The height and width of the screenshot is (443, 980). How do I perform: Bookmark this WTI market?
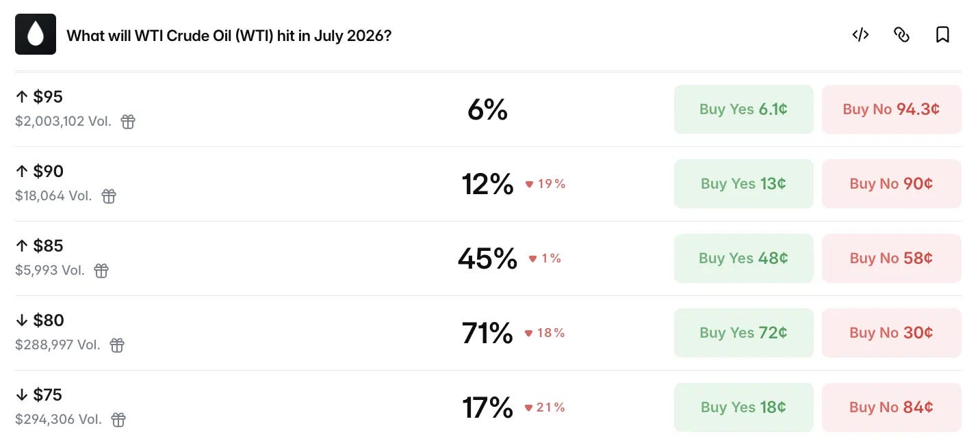point(942,34)
